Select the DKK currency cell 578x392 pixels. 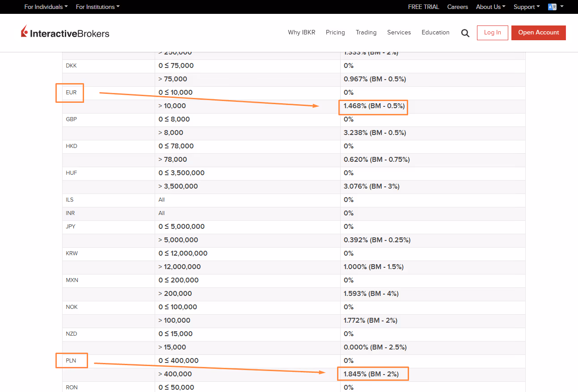[x=109, y=66]
